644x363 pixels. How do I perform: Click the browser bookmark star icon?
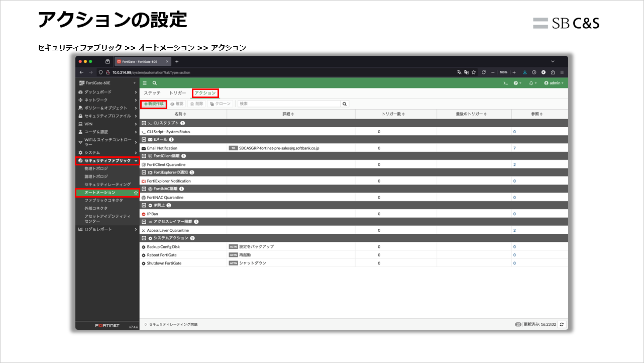click(474, 72)
